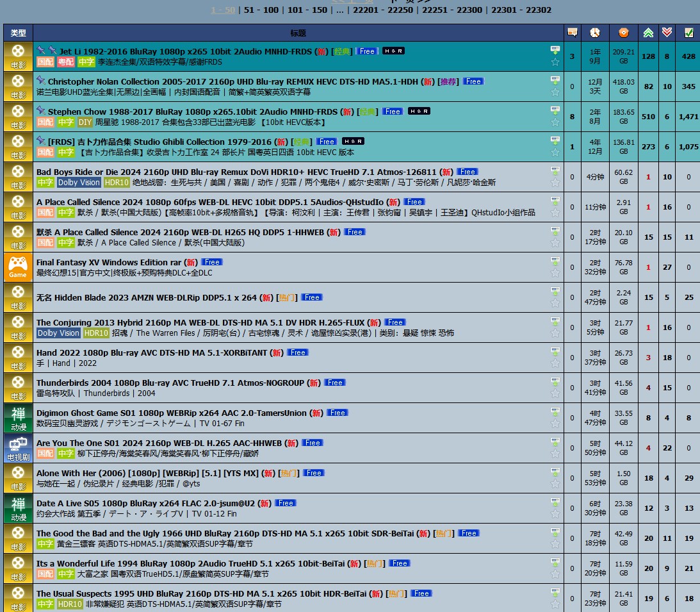
Task: Go to page 101 - 150
Action: coord(307,10)
